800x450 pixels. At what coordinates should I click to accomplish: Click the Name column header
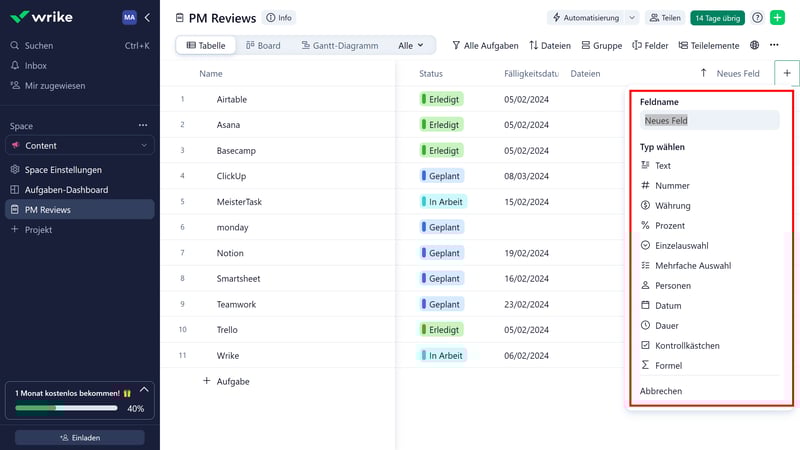pyautogui.click(x=211, y=73)
